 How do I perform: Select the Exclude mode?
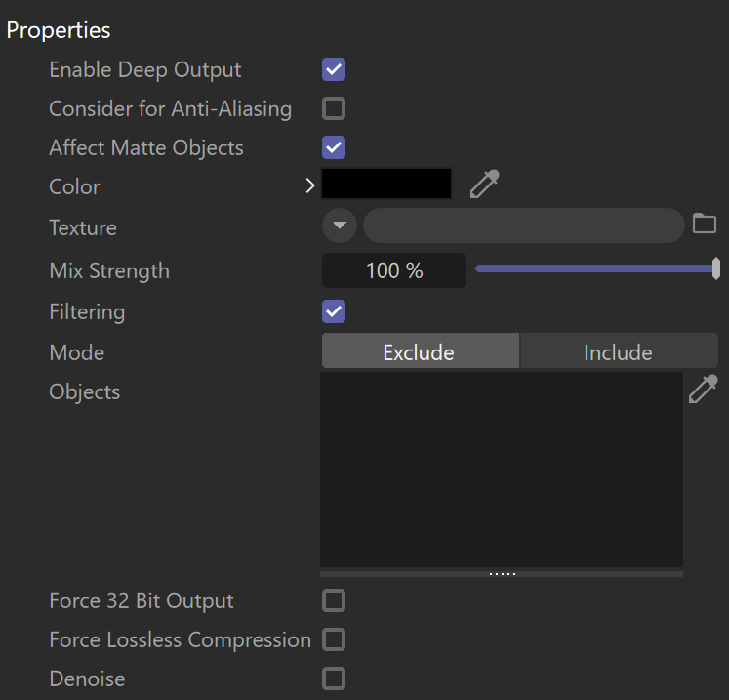421,351
